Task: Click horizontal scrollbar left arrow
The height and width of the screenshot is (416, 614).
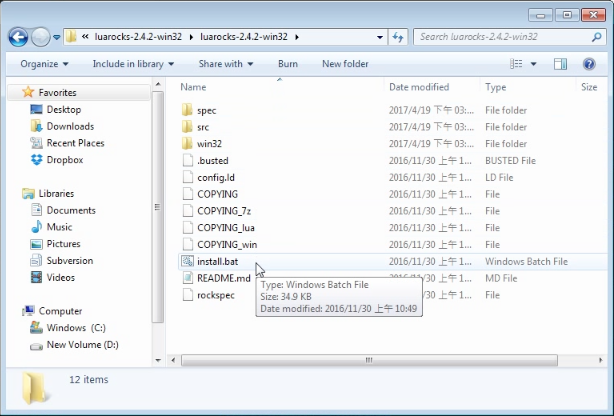Action: (x=173, y=360)
